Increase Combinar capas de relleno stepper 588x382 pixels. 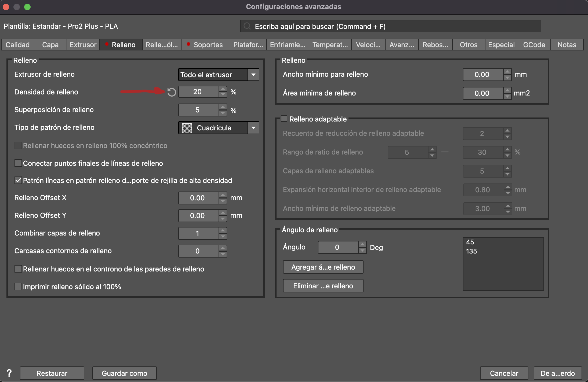click(223, 230)
